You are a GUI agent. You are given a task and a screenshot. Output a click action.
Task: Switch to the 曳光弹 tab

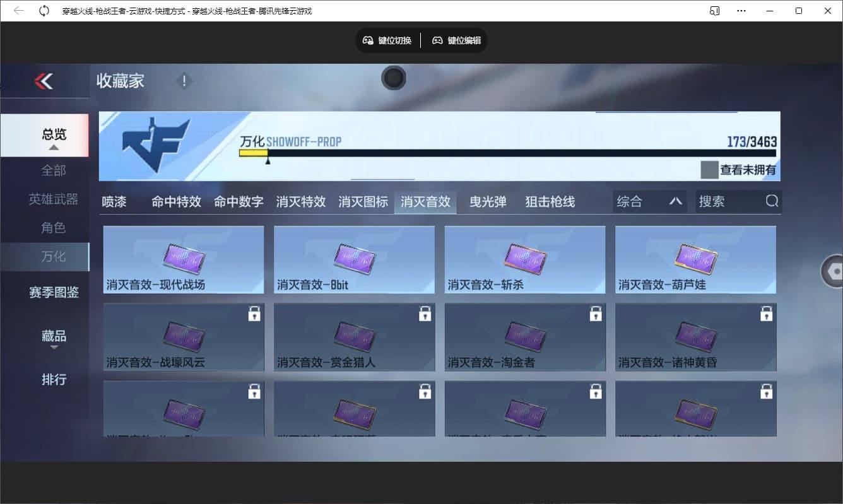coord(487,202)
